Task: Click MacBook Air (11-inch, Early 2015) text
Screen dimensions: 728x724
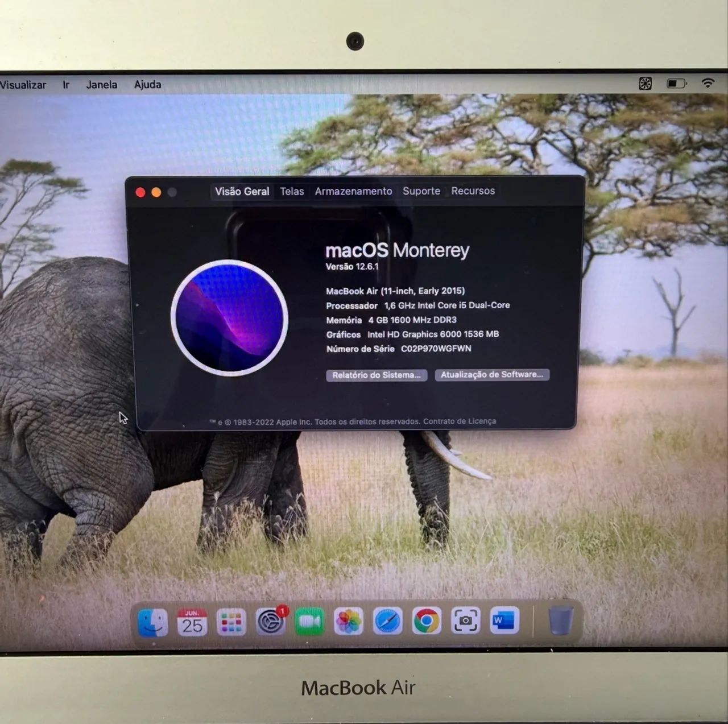Action: [x=395, y=291]
